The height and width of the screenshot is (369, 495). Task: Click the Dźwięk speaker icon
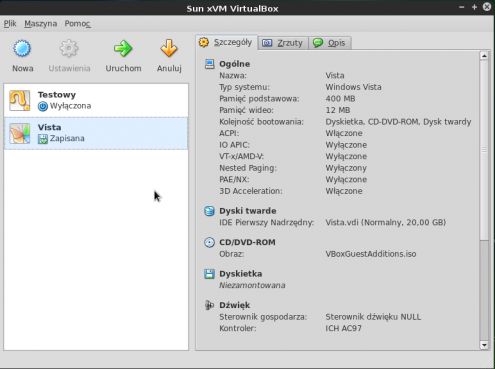click(209, 305)
